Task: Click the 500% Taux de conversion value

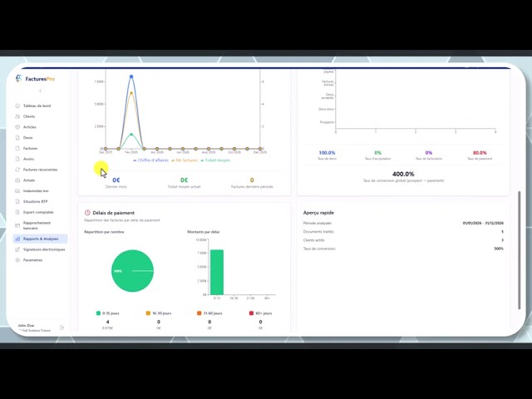Action: 499,249
